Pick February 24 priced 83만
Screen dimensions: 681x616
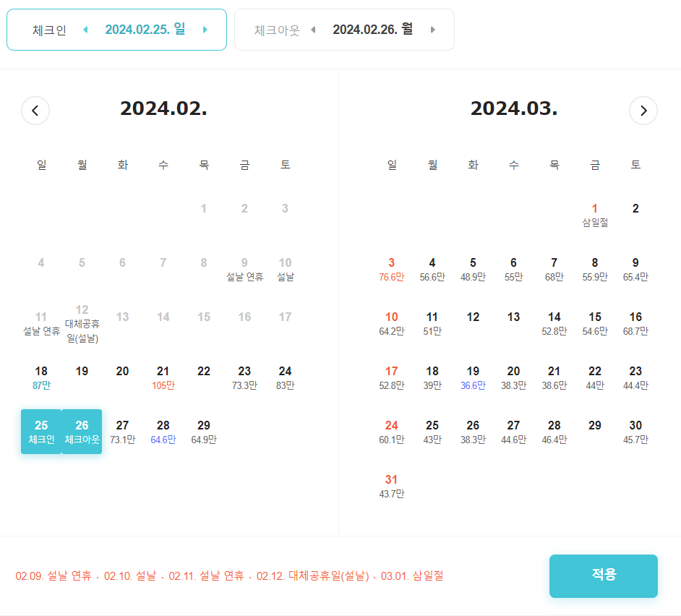tap(285, 377)
